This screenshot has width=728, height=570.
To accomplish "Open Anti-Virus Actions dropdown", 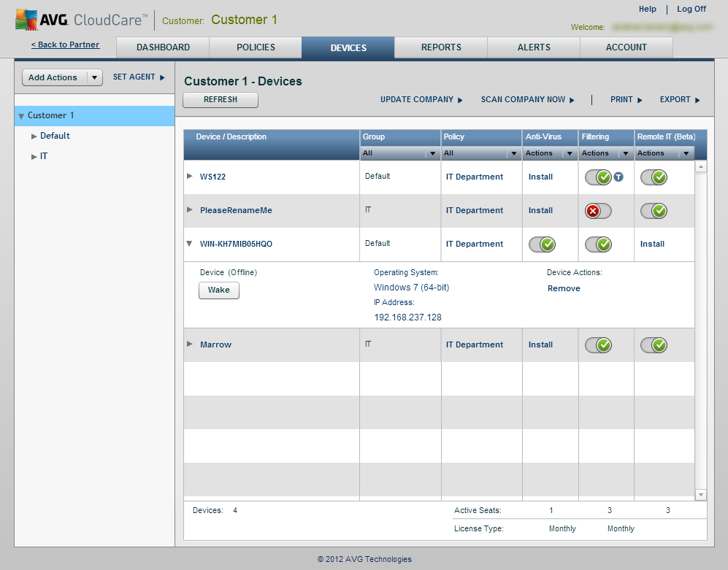I will [x=550, y=153].
